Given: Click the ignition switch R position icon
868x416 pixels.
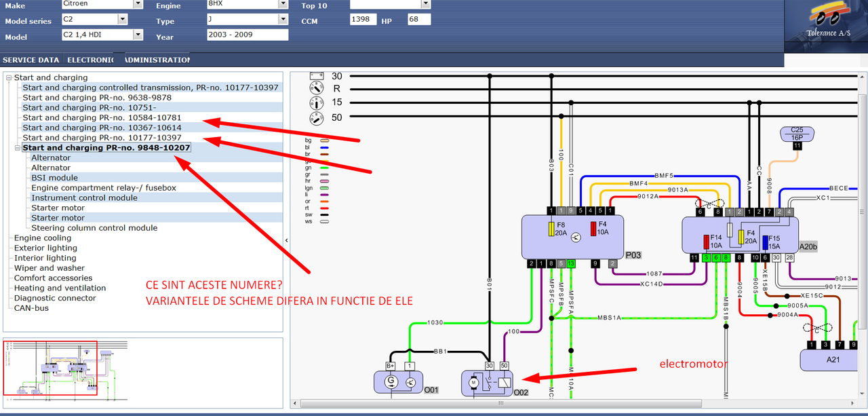Looking at the screenshot, I should click(x=316, y=89).
